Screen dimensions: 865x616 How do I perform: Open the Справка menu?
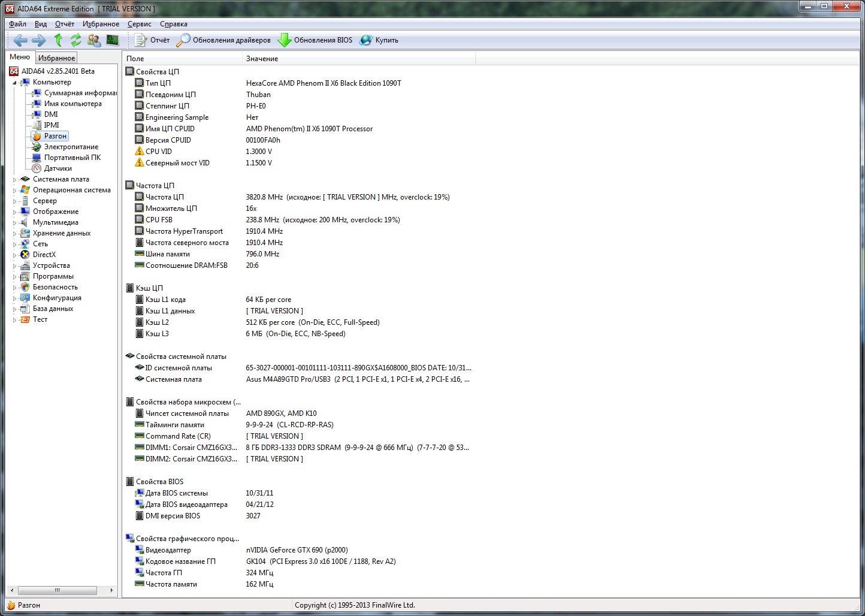click(174, 24)
